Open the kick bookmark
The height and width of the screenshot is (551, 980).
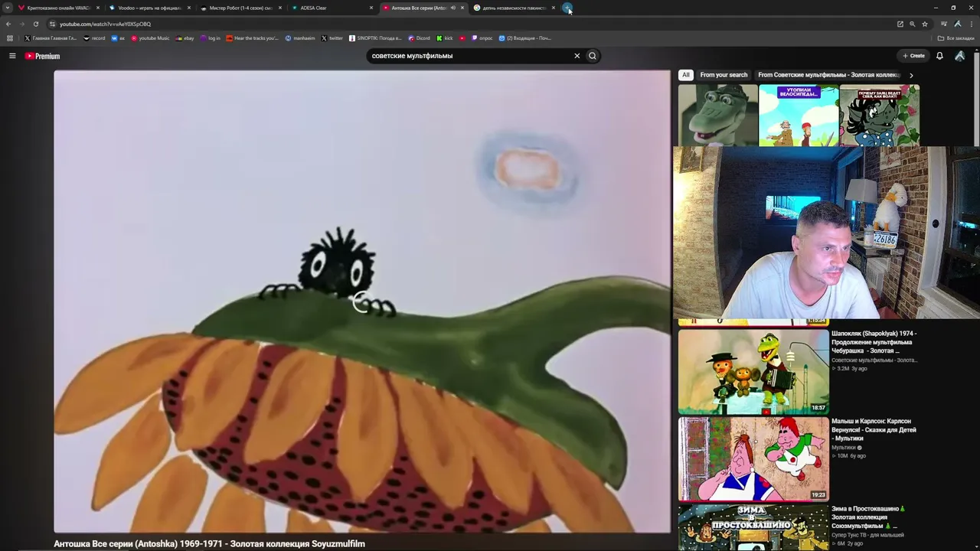point(445,38)
